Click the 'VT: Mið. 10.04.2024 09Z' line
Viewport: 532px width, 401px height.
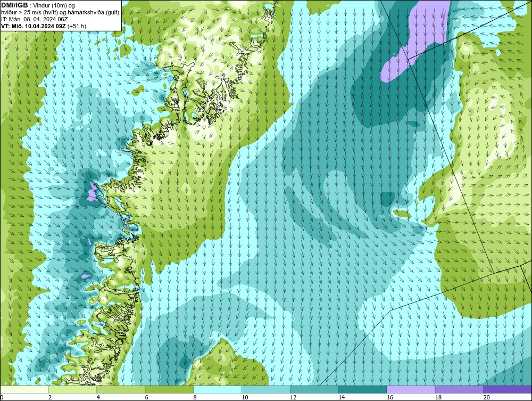pyautogui.click(x=44, y=26)
